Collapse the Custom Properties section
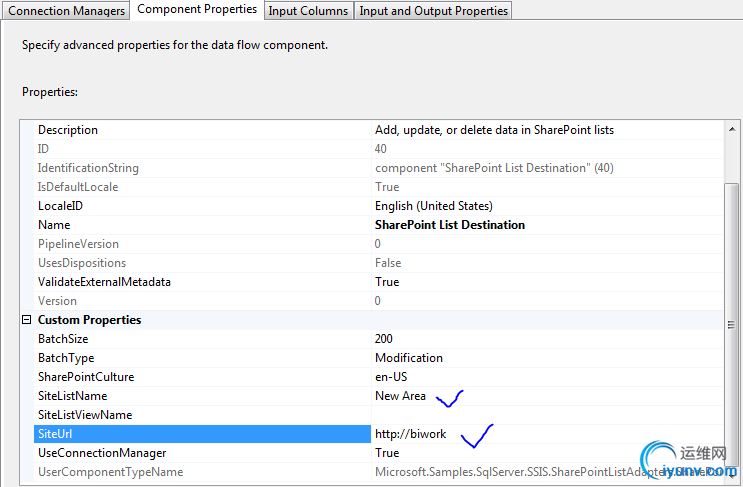The width and height of the screenshot is (743, 487). [x=27, y=320]
